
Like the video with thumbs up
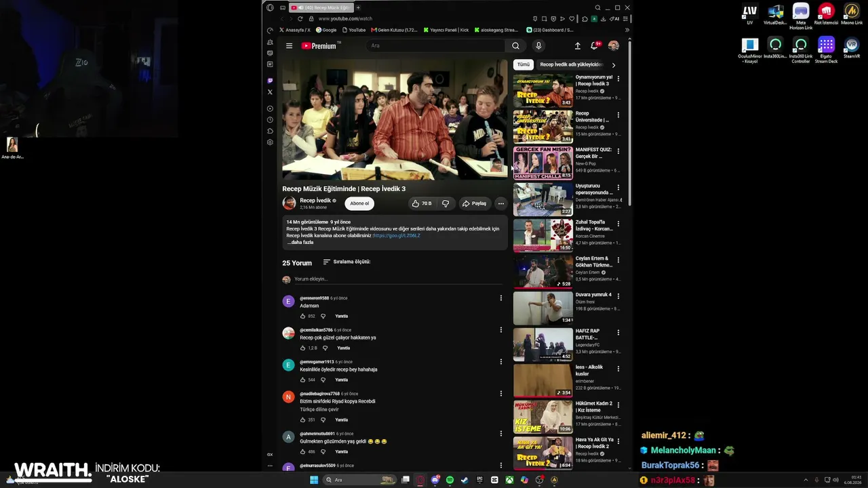pyautogui.click(x=422, y=203)
